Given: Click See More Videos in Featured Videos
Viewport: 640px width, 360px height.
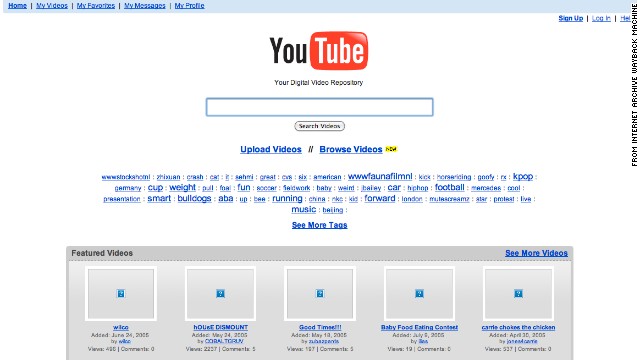Looking at the screenshot, I should 536,253.
